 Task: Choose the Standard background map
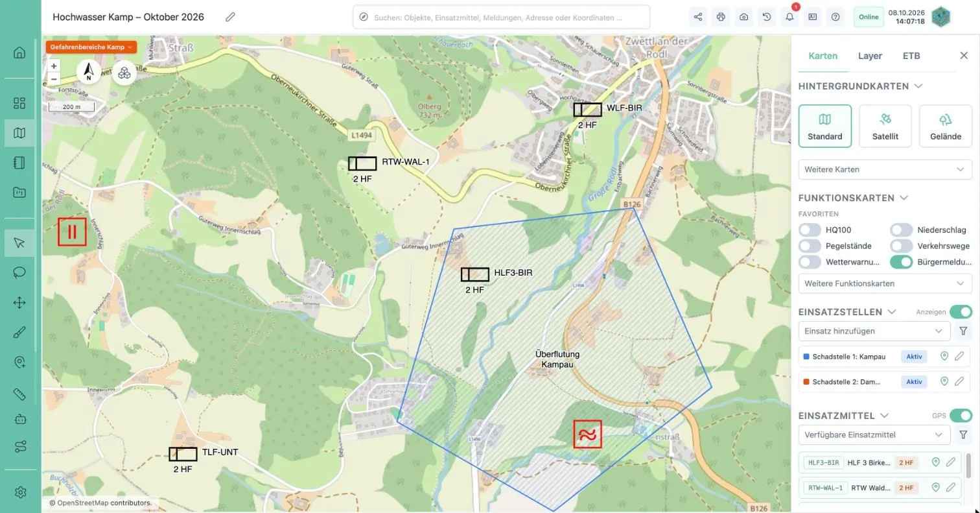pyautogui.click(x=825, y=126)
